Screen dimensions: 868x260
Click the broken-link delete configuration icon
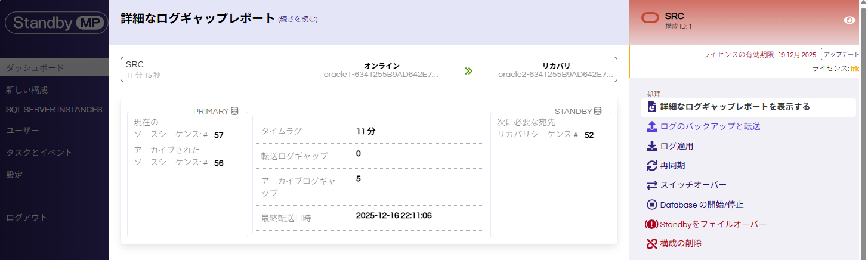(x=651, y=243)
